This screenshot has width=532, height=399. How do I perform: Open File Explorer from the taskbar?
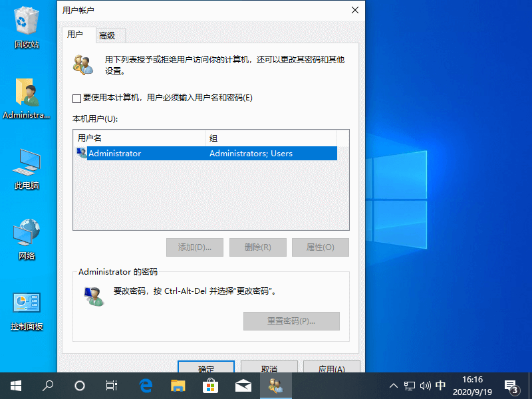click(x=178, y=386)
